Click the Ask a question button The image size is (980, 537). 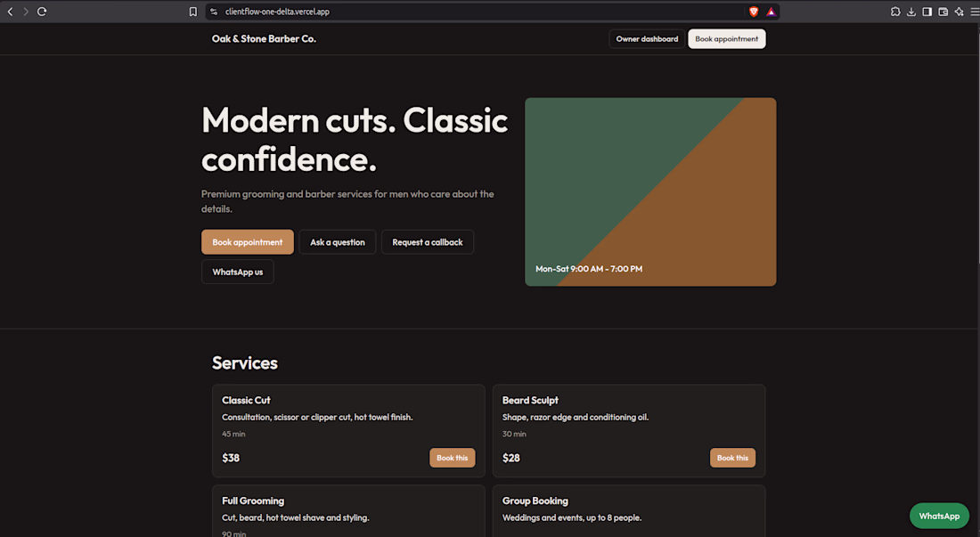click(x=338, y=241)
